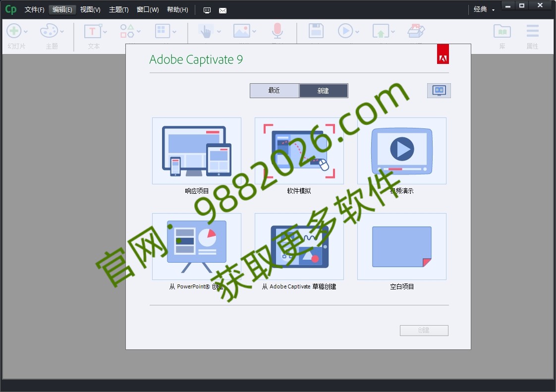The height and width of the screenshot is (392, 556).
Task: Open the 文件(F) menu
Action: [34, 9]
